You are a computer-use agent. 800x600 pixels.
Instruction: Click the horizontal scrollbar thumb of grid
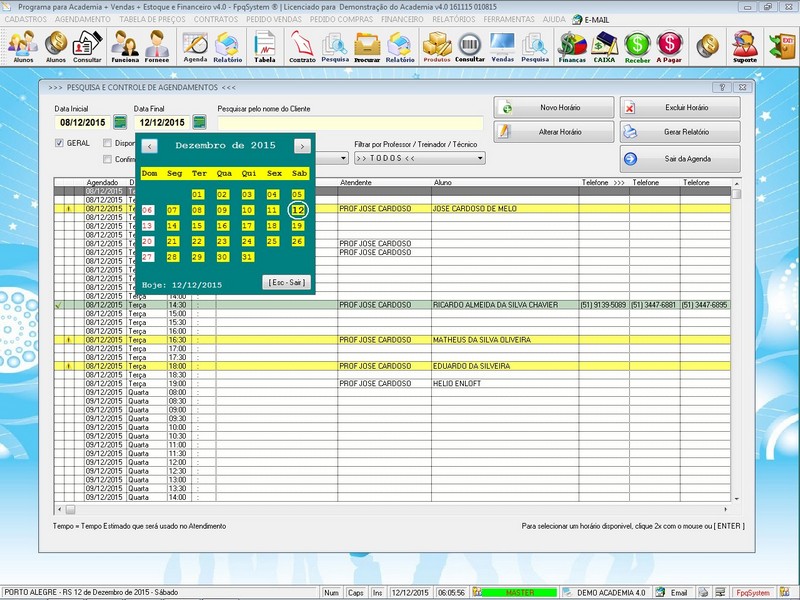tap(70, 509)
